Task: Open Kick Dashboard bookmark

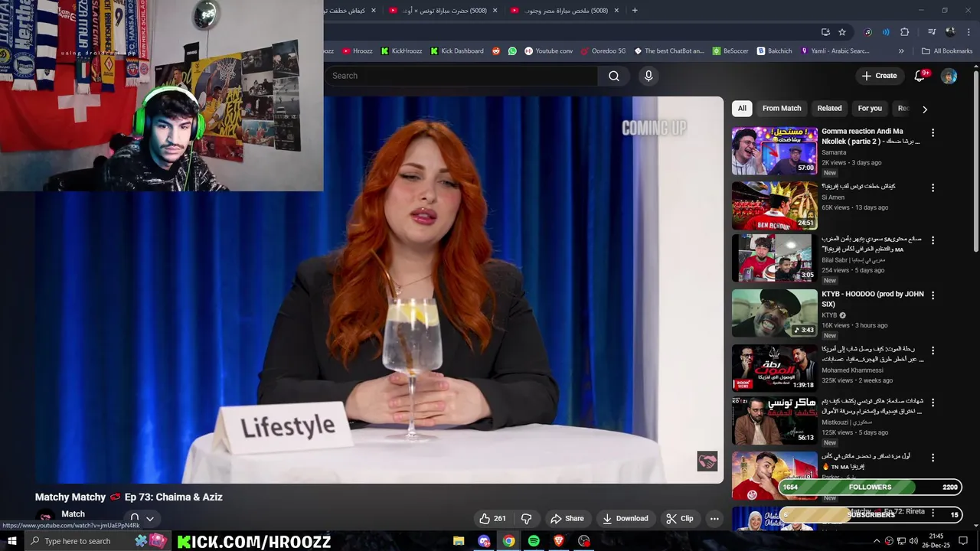Action: 456,51
